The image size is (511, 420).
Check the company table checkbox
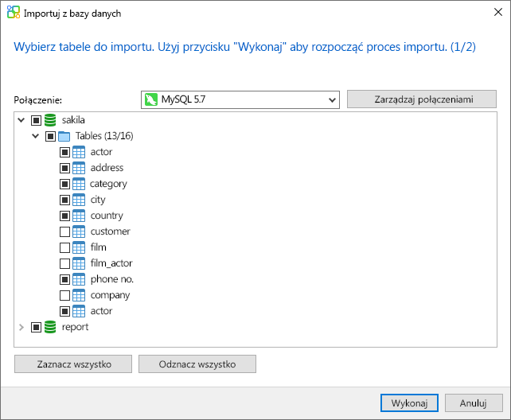tap(64, 296)
